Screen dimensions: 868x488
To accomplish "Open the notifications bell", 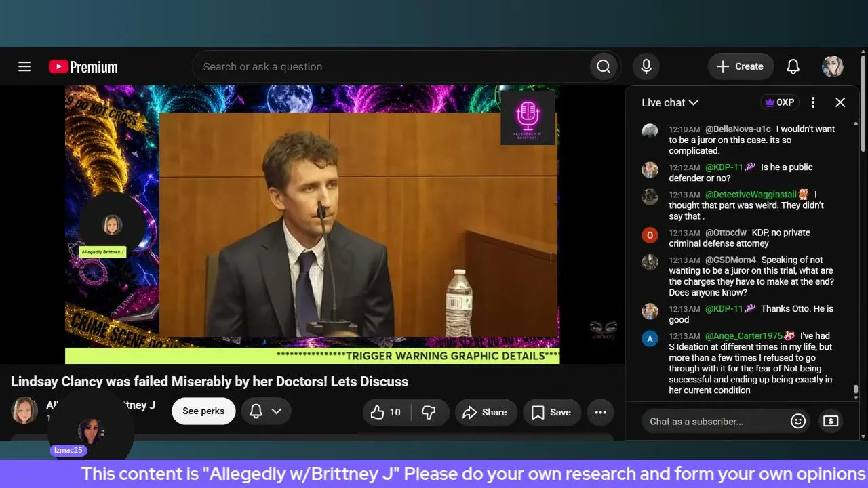I will click(793, 66).
